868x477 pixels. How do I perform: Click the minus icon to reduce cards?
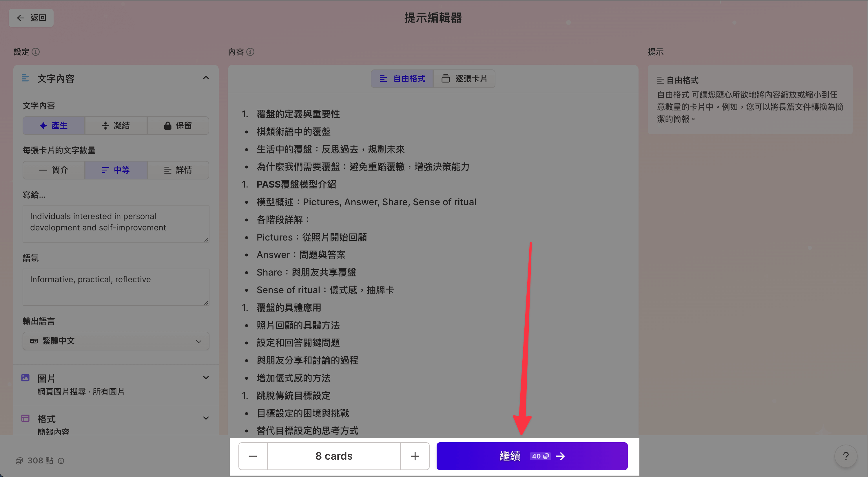(x=253, y=456)
